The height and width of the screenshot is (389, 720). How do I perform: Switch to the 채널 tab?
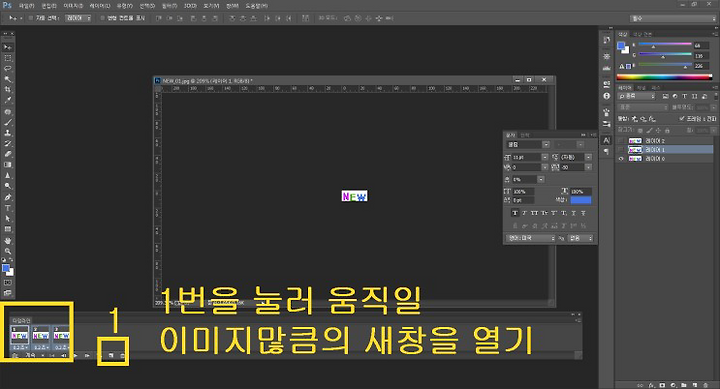tap(641, 87)
